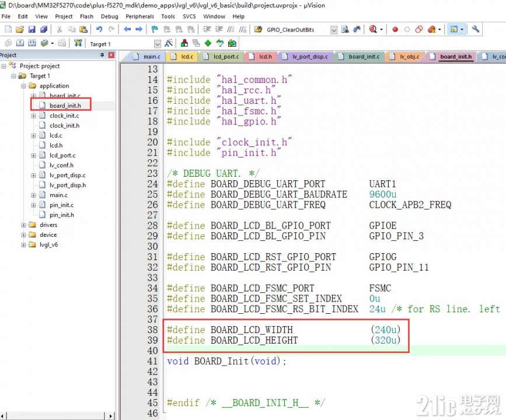The image size is (506, 420).
Task: Expand the drivers folder
Action: tap(23, 225)
